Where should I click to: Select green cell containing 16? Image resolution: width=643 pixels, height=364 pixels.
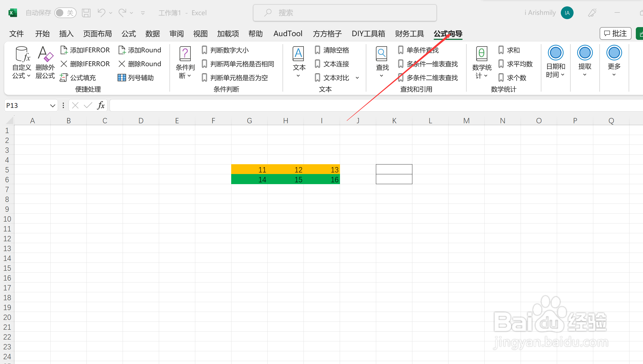click(322, 179)
